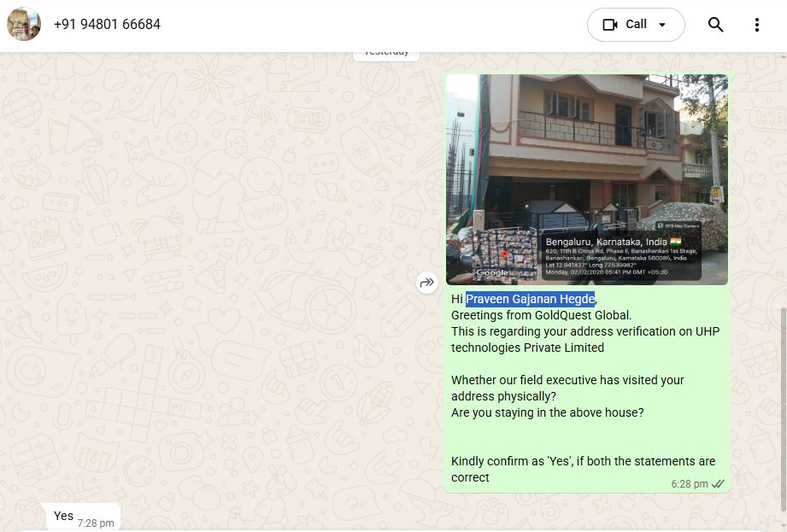Open search in conversation
This screenshot has width=787, height=532.
(715, 25)
